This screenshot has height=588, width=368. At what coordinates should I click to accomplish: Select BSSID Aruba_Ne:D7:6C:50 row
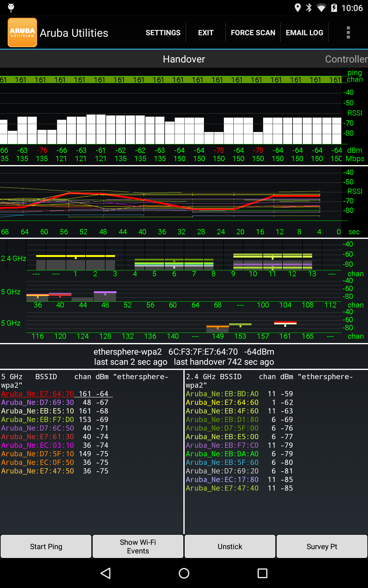[55, 428]
